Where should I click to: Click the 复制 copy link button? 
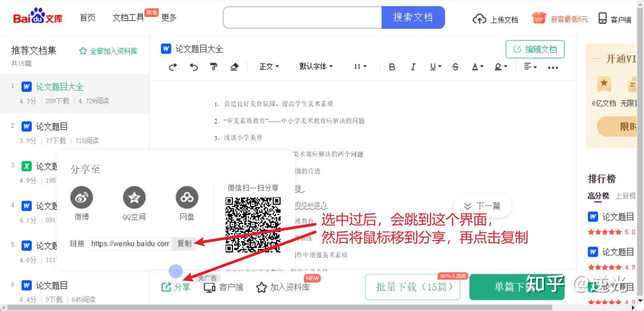184,244
